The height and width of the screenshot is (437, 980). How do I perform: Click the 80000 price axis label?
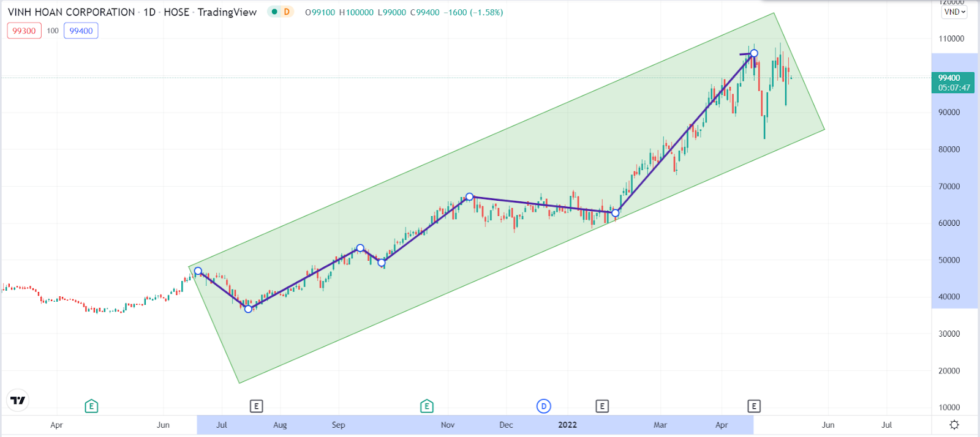pyautogui.click(x=949, y=149)
